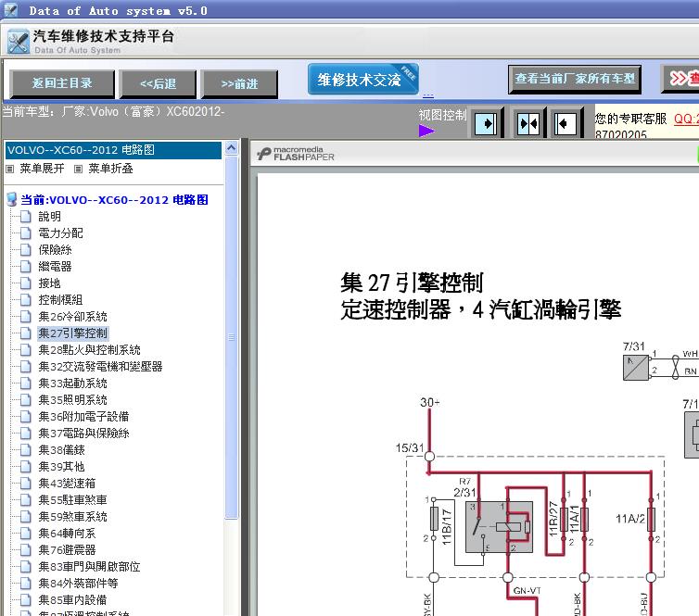Screen dimensions: 699x616
Task: Click the fuse 11A/2 in the diagram
Action: pyautogui.click(x=651, y=520)
